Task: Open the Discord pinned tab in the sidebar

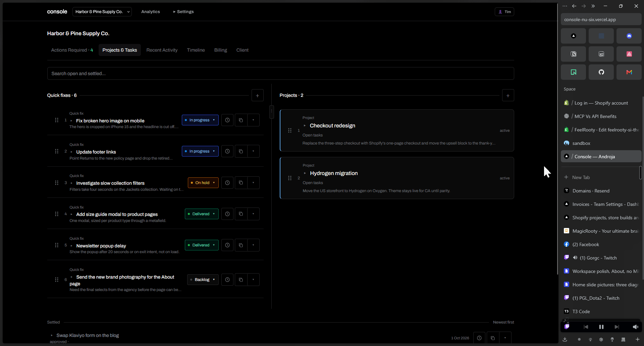Action: pyautogui.click(x=629, y=36)
